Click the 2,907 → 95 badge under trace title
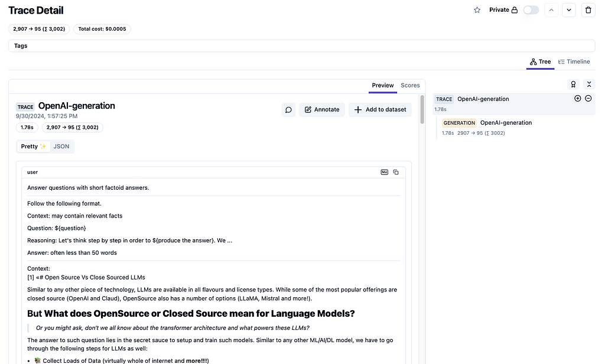This screenshot has width=605, height=364. click(x=73, y=128)
